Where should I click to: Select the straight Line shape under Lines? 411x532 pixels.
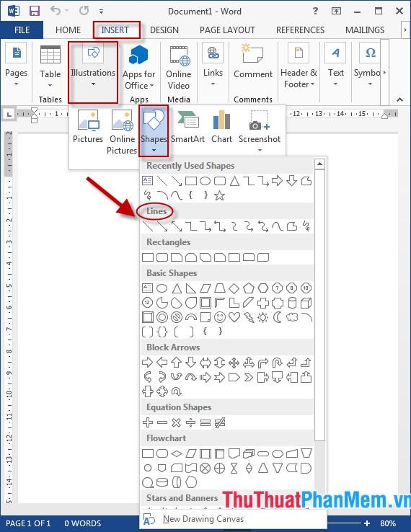tap(148, 226)
